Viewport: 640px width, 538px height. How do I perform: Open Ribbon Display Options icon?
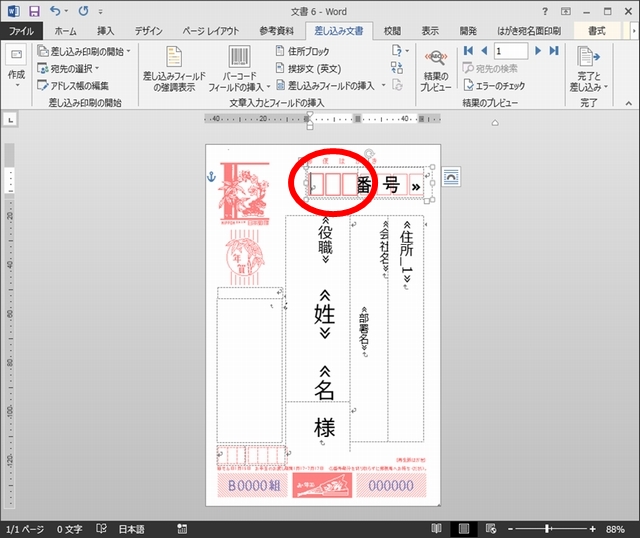pyautogui.click(x=566, y=11)
